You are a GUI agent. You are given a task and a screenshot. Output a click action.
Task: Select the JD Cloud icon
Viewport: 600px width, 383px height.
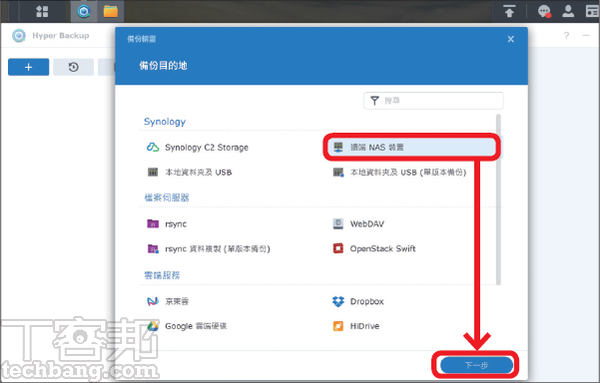pyautogui.click(x=153, y=301)
